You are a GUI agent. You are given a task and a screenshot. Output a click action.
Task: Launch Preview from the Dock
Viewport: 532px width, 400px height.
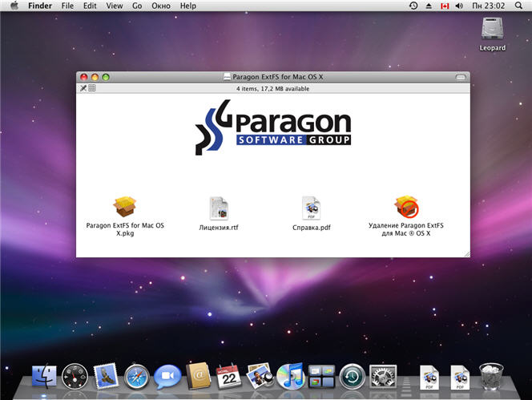[260, 376]
